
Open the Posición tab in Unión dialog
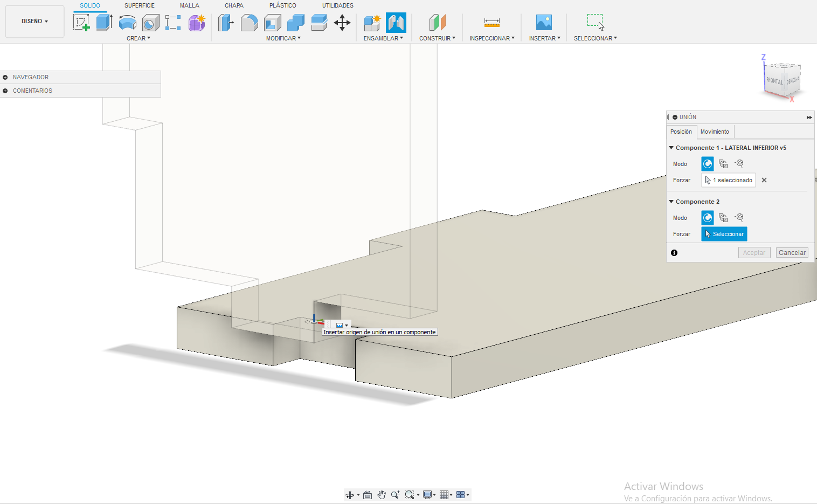[x=681, y=132]
